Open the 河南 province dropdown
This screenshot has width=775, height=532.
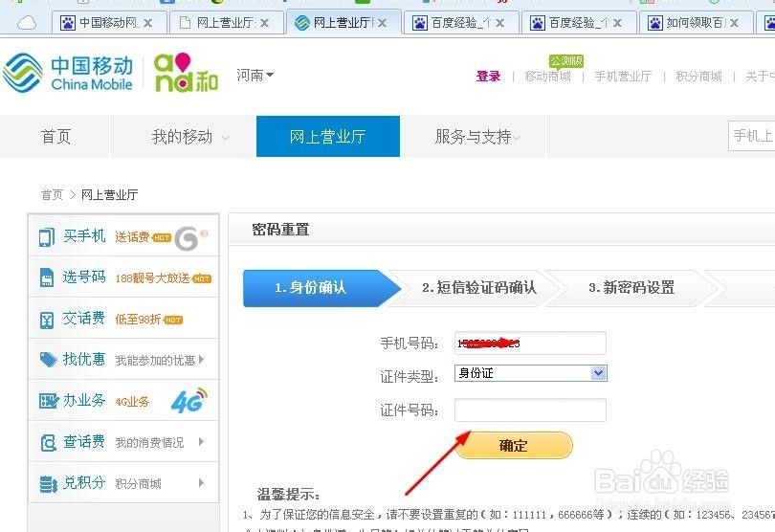coord(255,76)
